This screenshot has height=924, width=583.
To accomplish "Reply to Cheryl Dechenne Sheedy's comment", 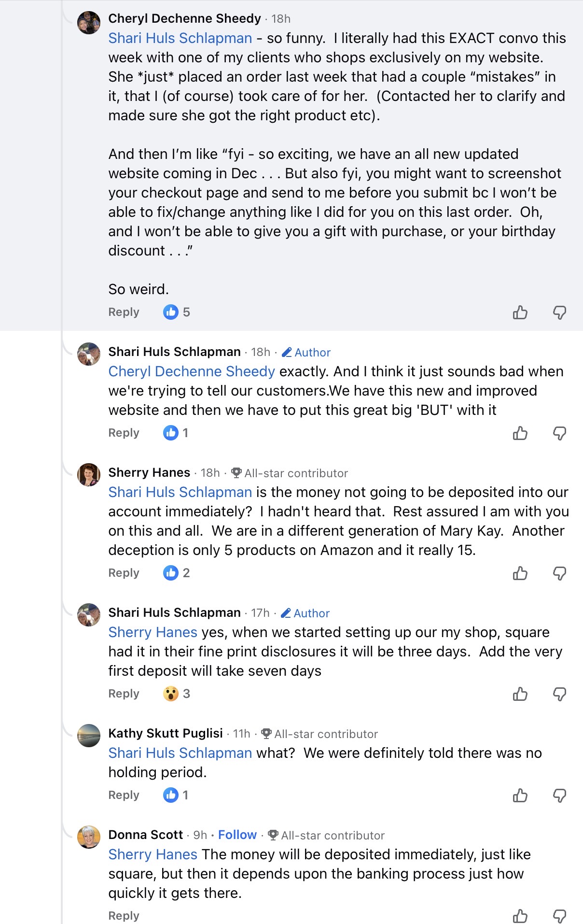I will pos(124,312).
